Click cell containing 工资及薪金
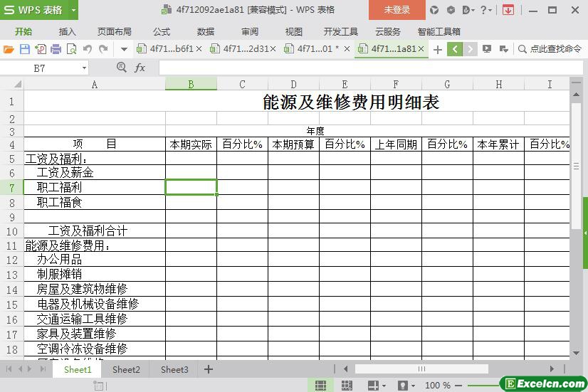 95,173
